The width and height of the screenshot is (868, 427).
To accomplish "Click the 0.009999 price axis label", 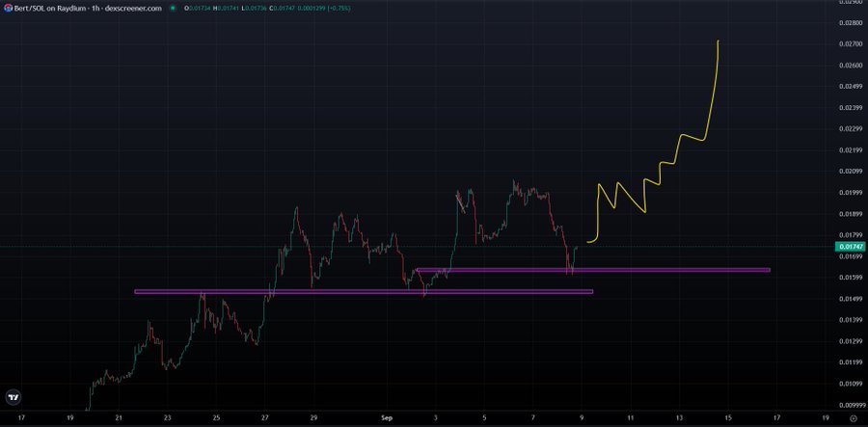I will [x=852, y=405].
